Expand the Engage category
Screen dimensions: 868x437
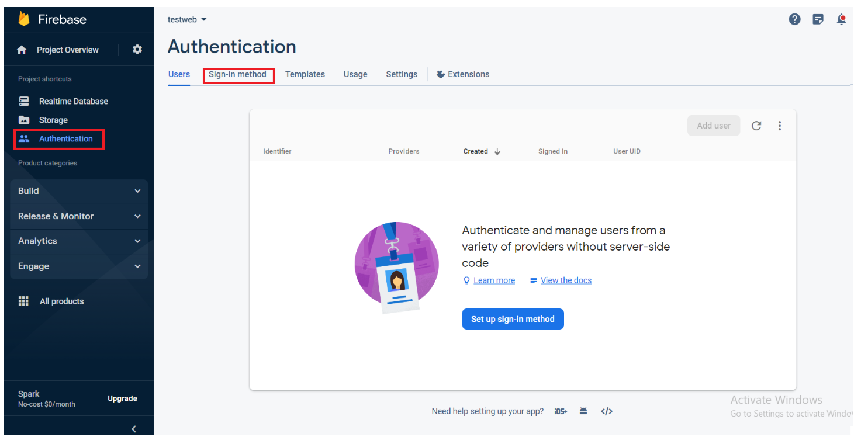[79, 266]
